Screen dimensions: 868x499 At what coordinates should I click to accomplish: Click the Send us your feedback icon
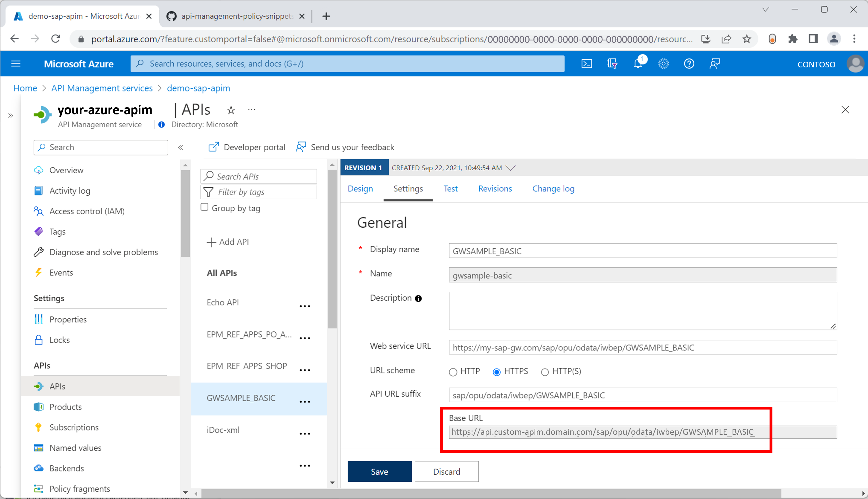(x=302, y=147)
